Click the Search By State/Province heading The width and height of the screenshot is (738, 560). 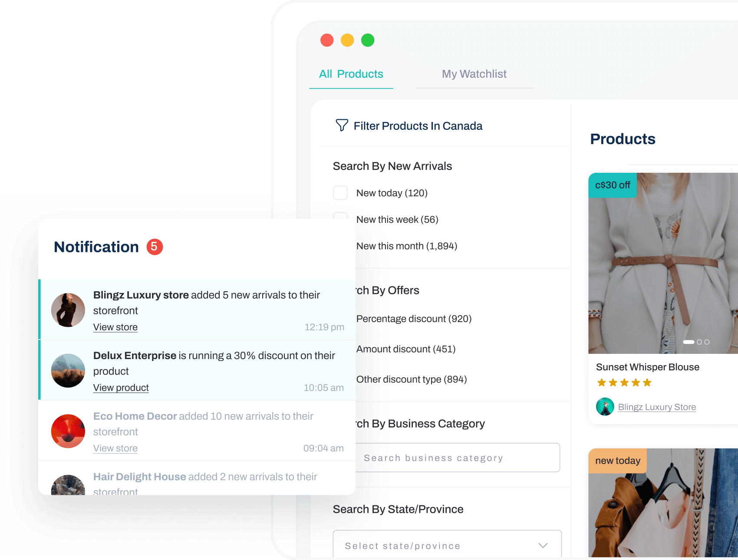tap(398, 509)
